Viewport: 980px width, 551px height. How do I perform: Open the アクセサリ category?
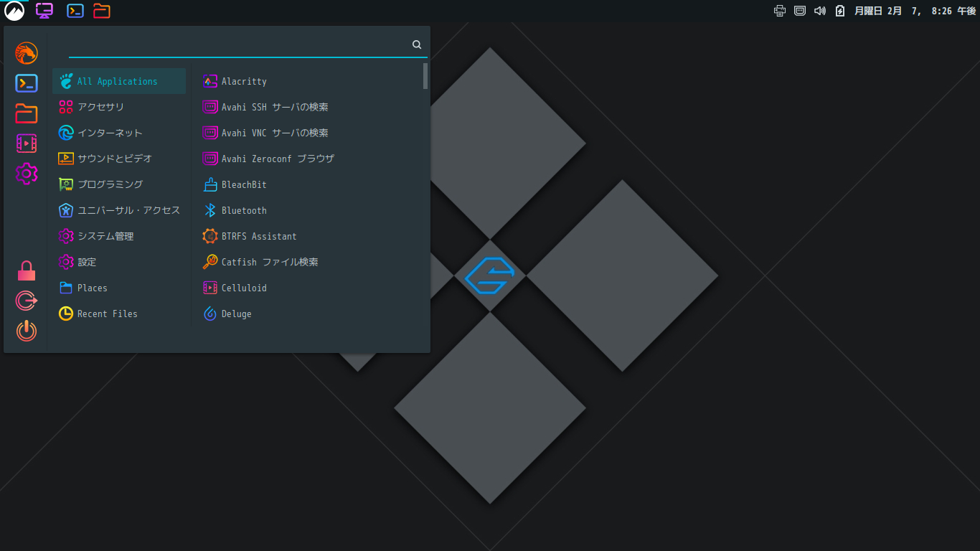pos(119,107)
